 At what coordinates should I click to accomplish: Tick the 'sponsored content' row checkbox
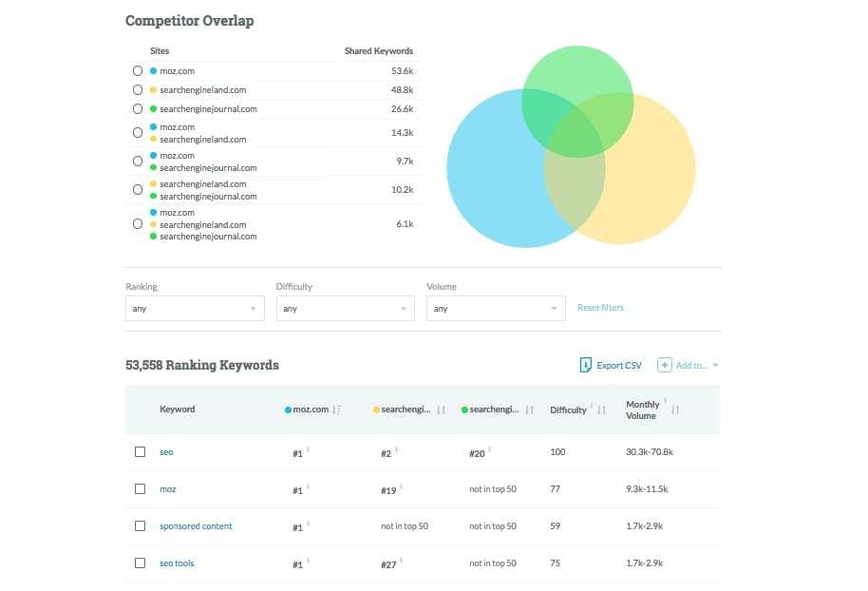[x=140, y=525]
